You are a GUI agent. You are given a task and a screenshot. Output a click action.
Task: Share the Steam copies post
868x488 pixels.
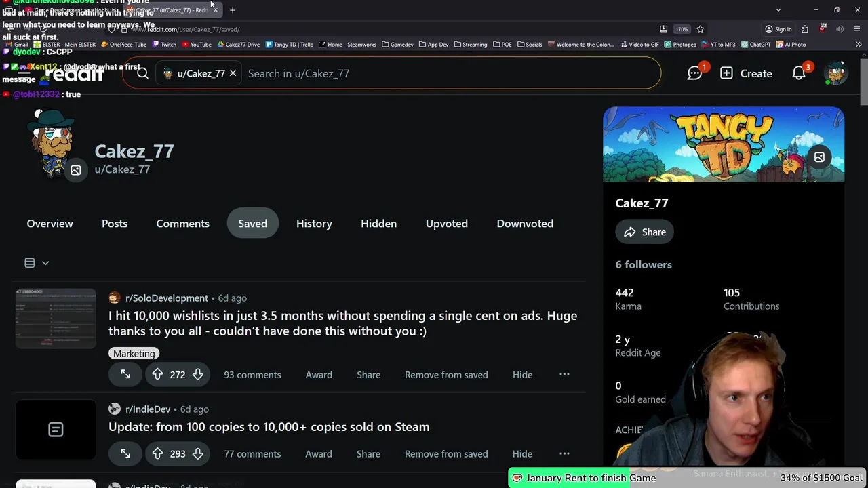point(368,454)
